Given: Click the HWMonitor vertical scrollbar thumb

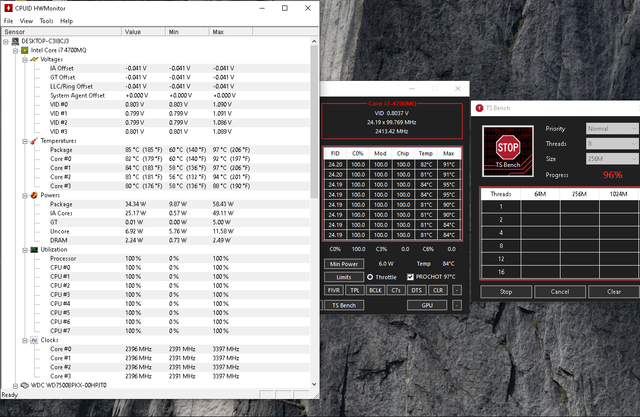Looking at the screenshot, I should (314, 122).
